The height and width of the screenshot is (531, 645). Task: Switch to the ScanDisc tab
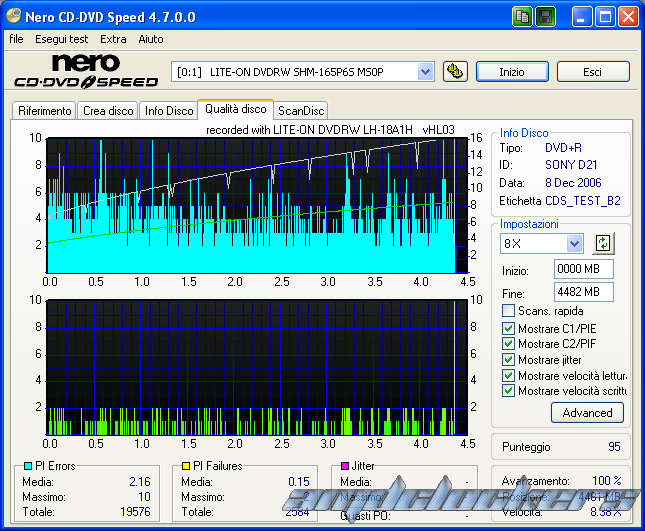pyautogui.click(x=301, y=111)
